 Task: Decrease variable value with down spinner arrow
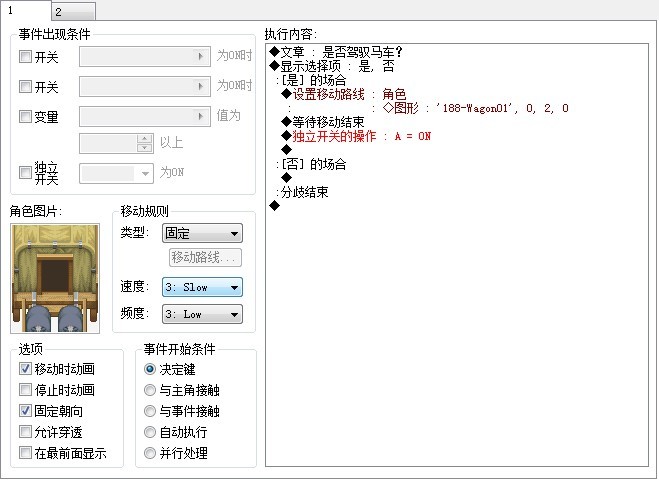[145, 148]
